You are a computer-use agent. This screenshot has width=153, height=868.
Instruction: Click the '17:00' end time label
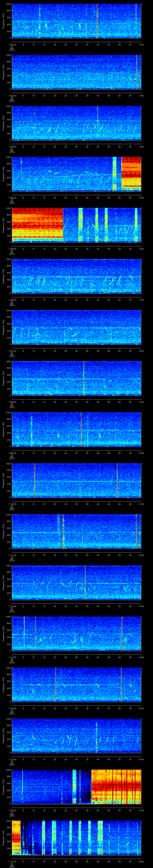141,810
